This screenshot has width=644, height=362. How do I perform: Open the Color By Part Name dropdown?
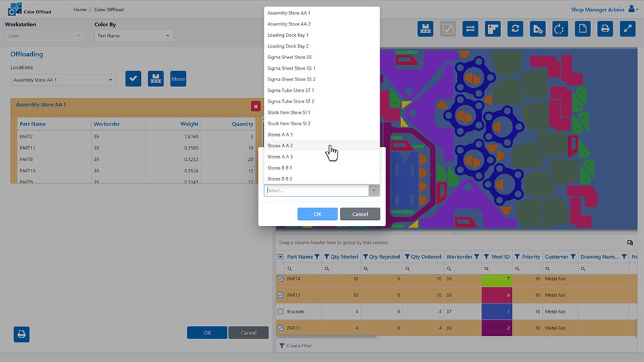pyautogui.click(x=133, y=36)
